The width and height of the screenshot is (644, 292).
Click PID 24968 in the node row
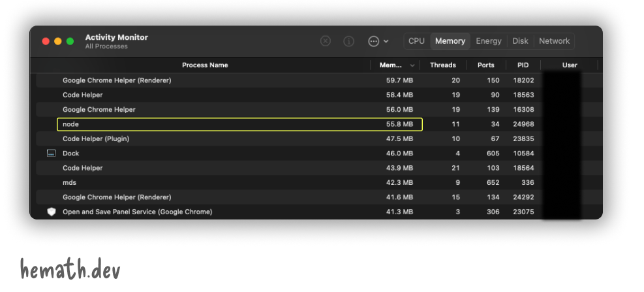(523, 124)
